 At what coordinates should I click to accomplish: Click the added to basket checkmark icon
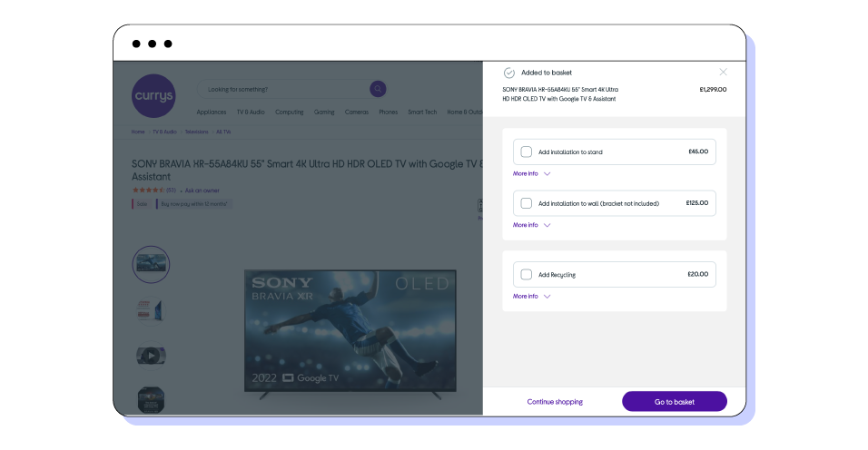(x=509, y=73)
